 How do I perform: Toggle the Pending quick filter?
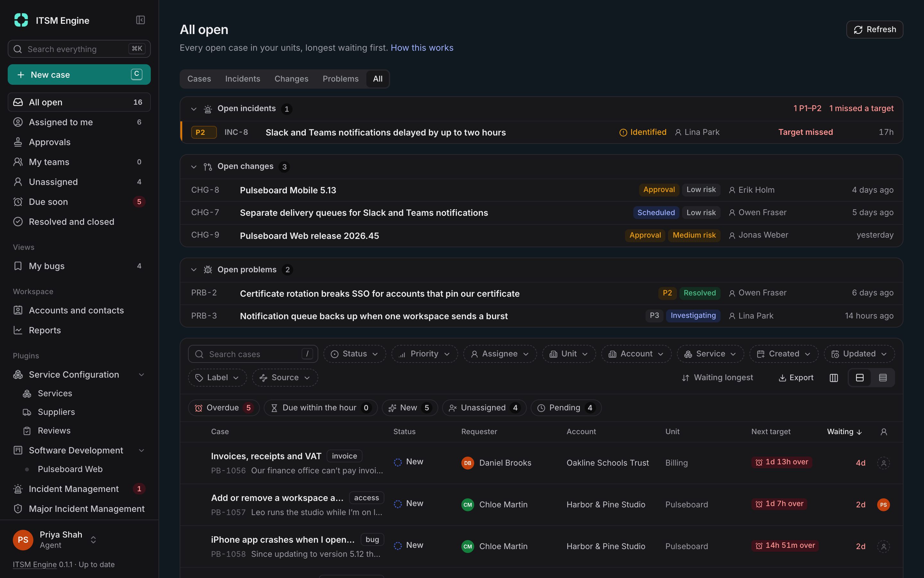[x=566, y=408]
